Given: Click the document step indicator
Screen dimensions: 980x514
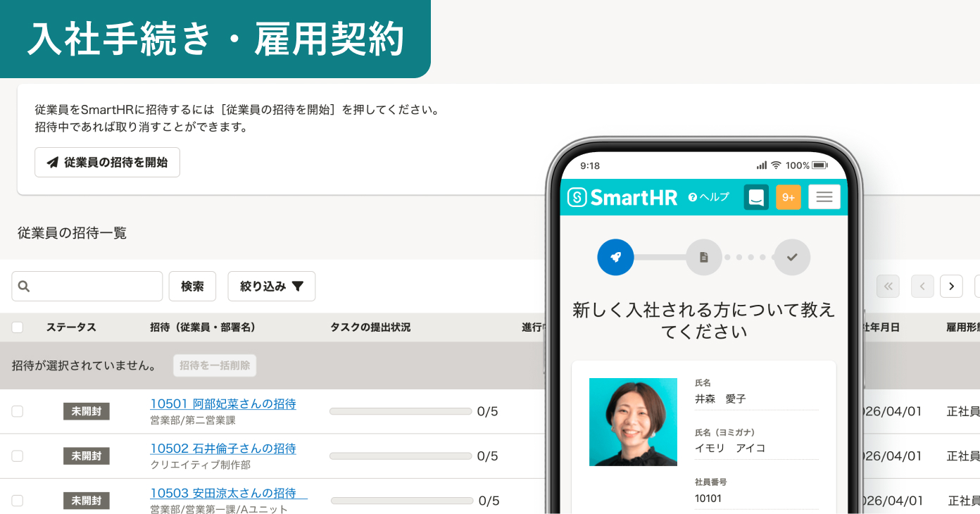Looking at the screenshot, I should tap(703, 257).
